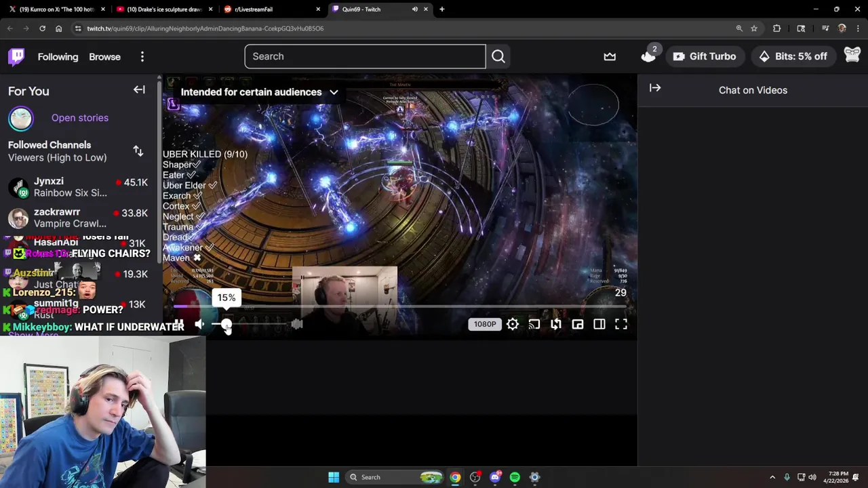Open Spotify from the taskbar
This screenshot has height=488, width=868.
point(515,477)
